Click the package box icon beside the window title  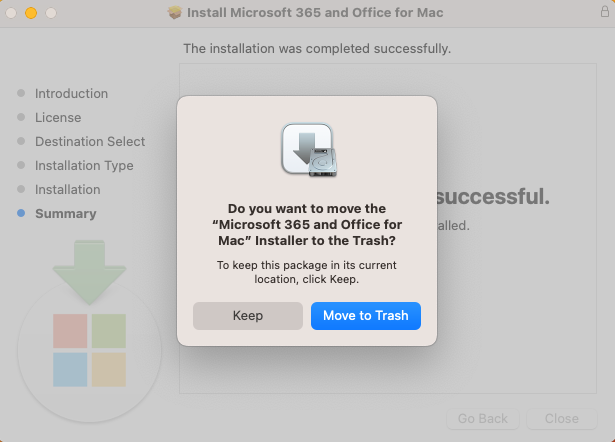coord(175,13)
